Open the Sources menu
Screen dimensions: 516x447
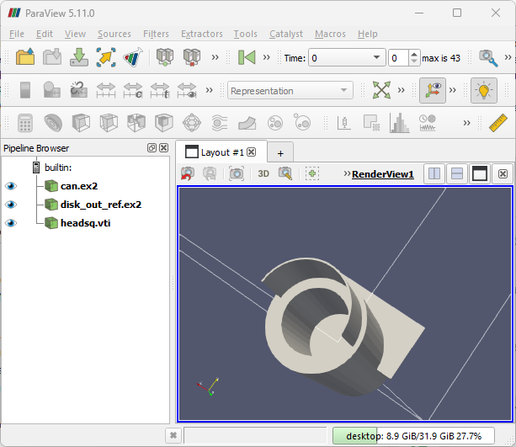tap(114, 34)
